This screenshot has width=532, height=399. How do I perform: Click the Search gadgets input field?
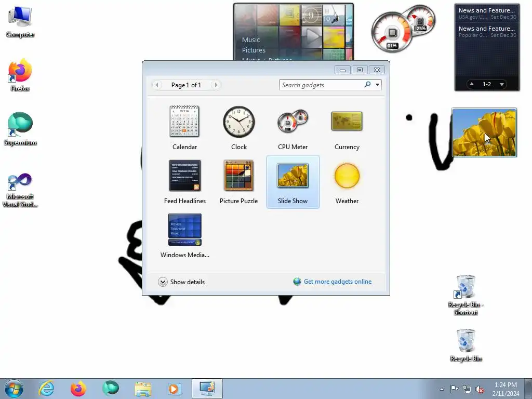pos(322,85)
